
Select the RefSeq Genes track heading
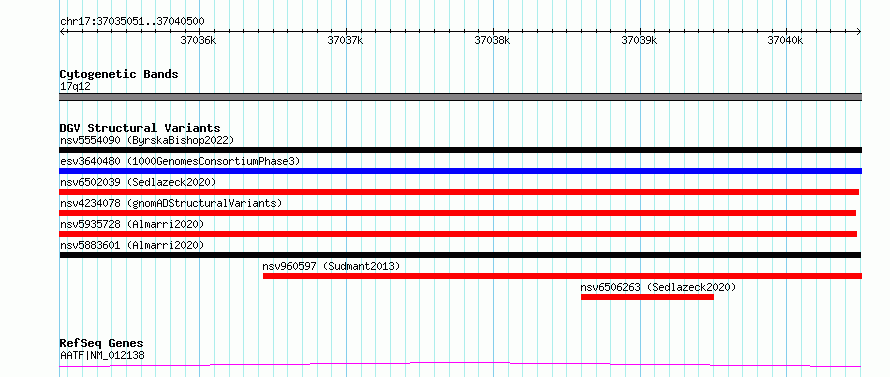[x=102, y=344]
